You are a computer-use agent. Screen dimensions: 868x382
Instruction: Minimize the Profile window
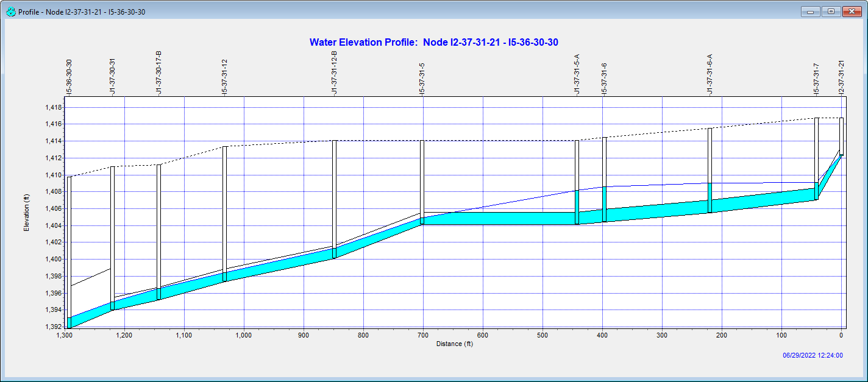point(811,11)
